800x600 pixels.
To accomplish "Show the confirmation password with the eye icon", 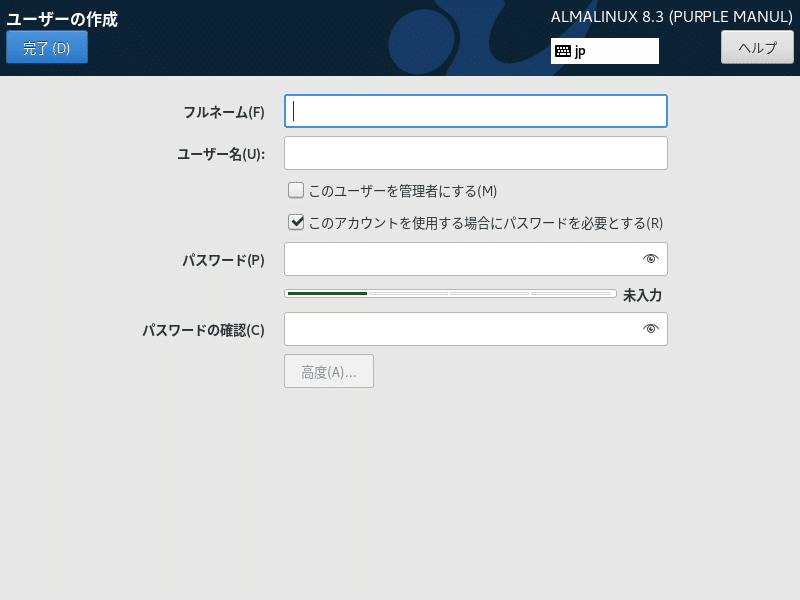I will coord(651,329).
